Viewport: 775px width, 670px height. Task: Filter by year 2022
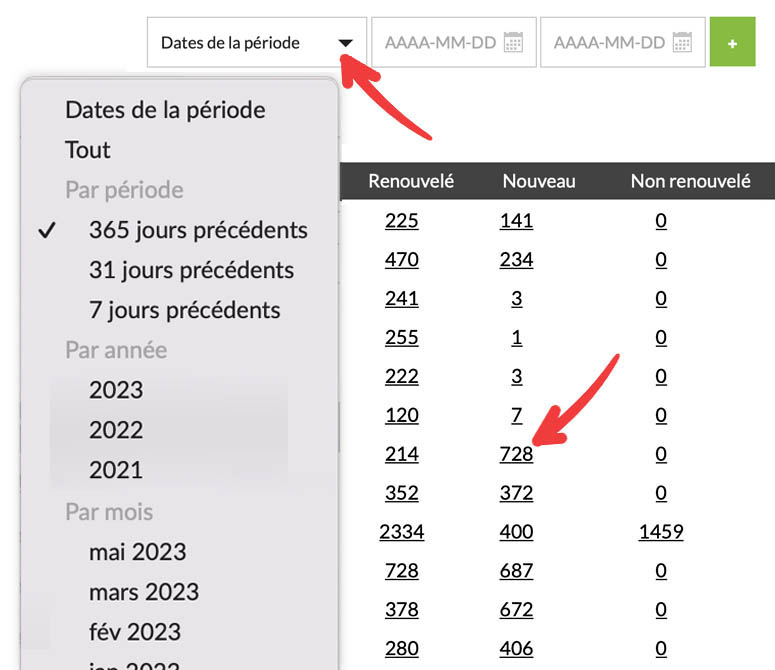click(116, 430)
